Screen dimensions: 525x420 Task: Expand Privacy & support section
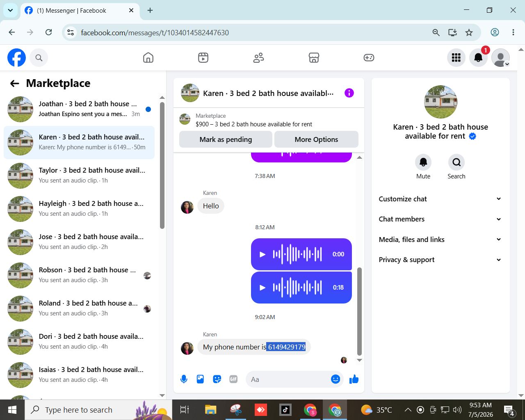440,260
